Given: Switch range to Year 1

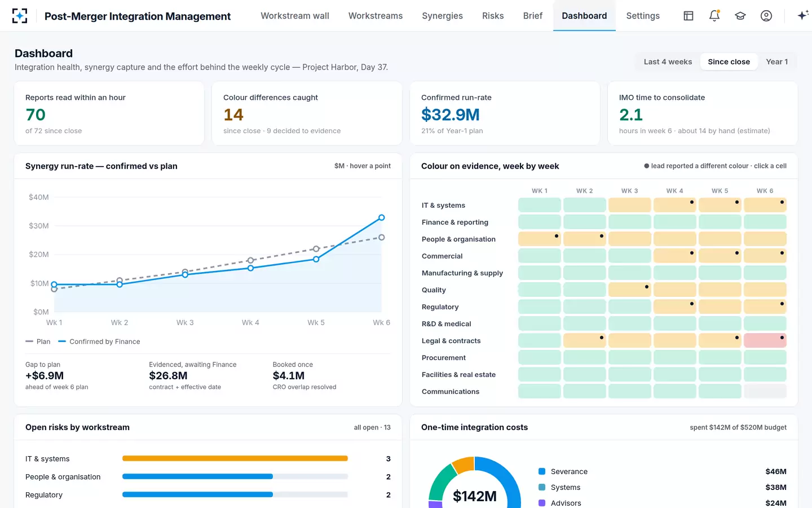Looking at the screenshot, I should 777,62.
